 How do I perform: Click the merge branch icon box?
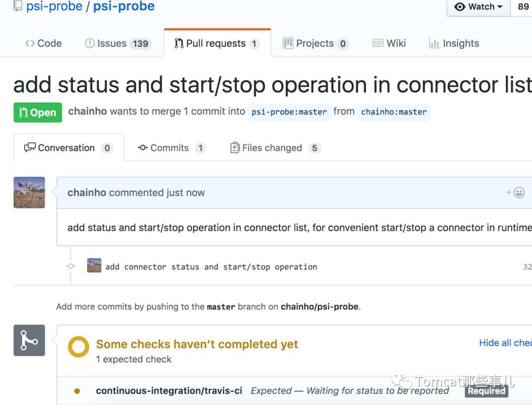[29, 340]
